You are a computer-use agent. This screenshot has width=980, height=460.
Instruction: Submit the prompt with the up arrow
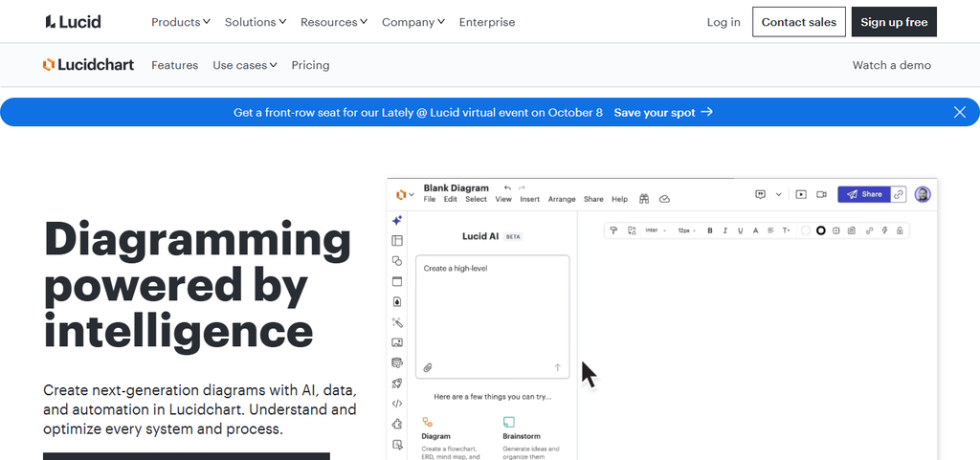pos(558,367)
